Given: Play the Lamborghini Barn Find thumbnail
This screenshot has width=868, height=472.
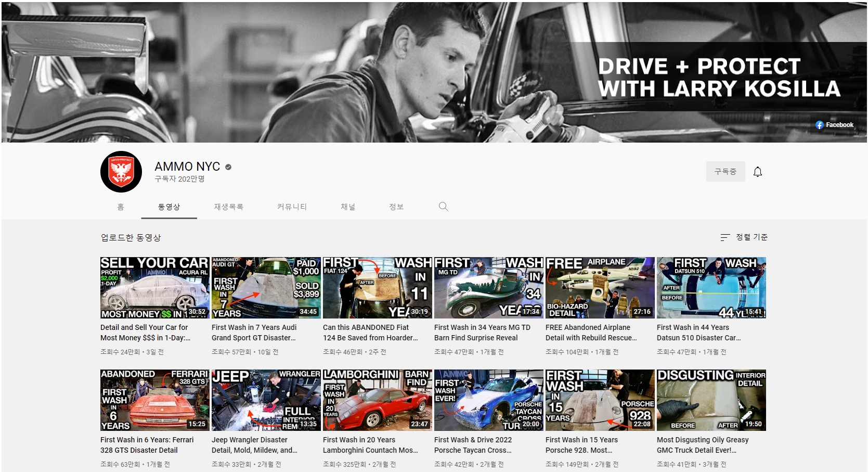Looking at the screenshot, I should [x=377, y=400].
